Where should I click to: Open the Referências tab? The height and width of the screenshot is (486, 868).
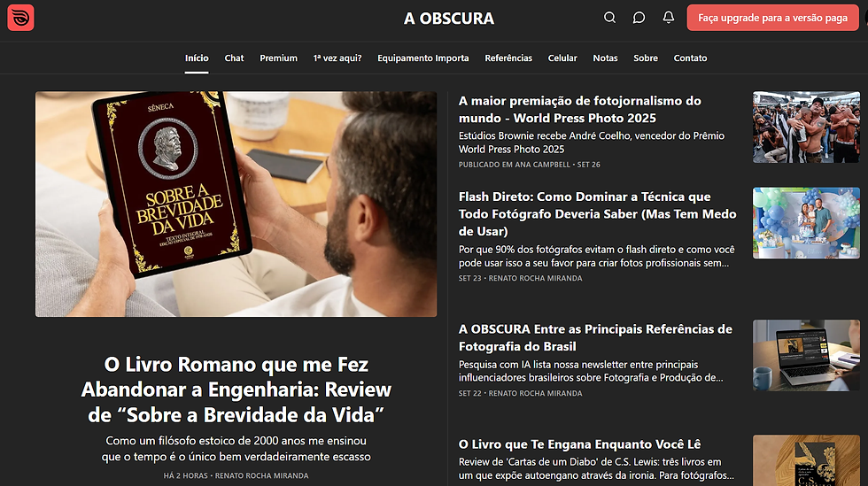[508, 58]
